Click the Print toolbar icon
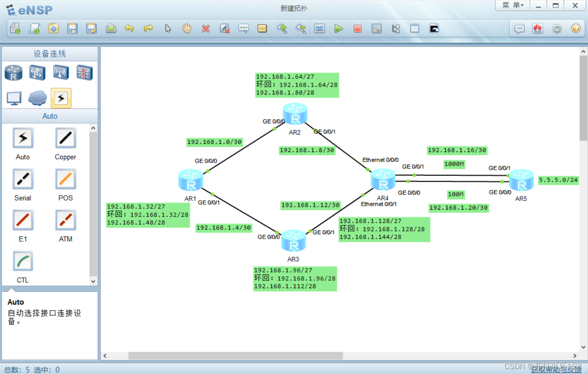Viewport: 588px width, 374px height. 111,28
